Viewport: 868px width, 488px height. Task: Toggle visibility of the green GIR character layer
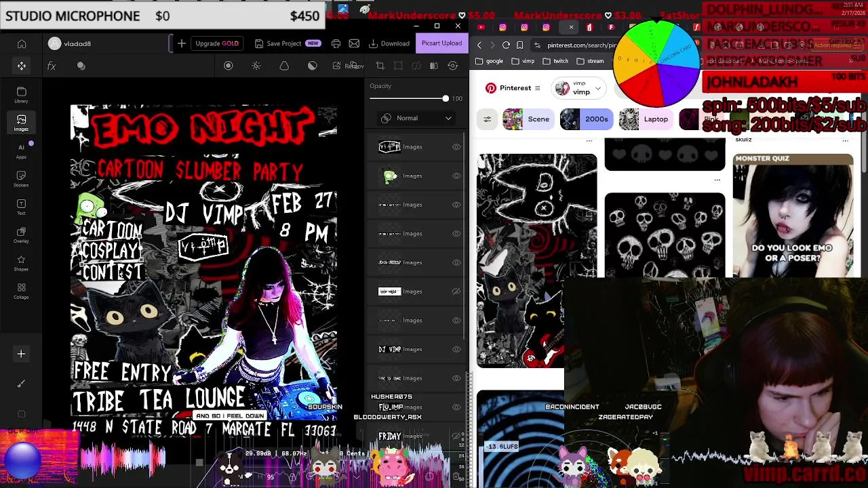(x=456, y=176)
